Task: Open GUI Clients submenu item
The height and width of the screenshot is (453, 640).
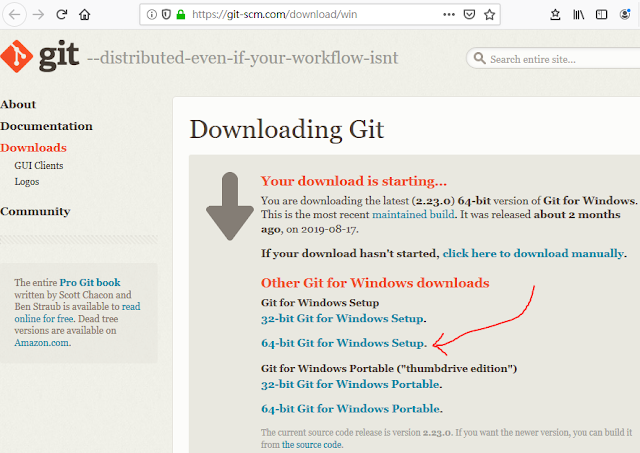Action: point(39,166)
